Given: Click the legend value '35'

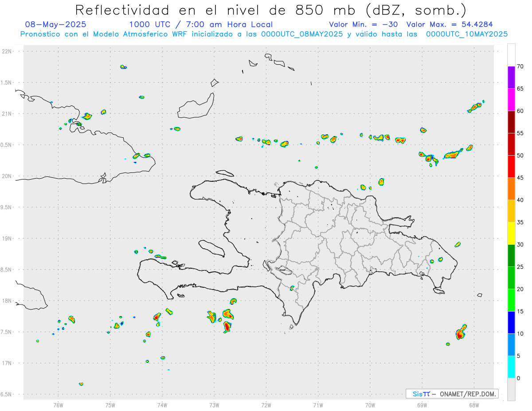Looking at the screenshot, I should click(520, 222).
